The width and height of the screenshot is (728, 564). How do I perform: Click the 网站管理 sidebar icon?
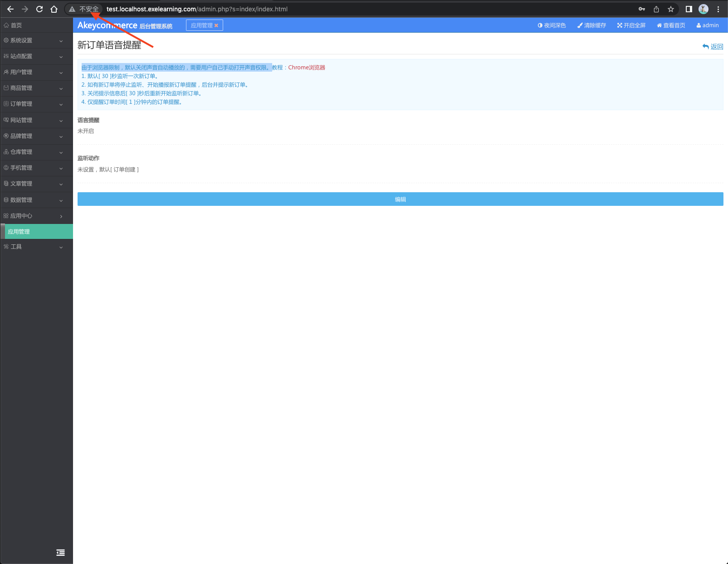(6, 120)
